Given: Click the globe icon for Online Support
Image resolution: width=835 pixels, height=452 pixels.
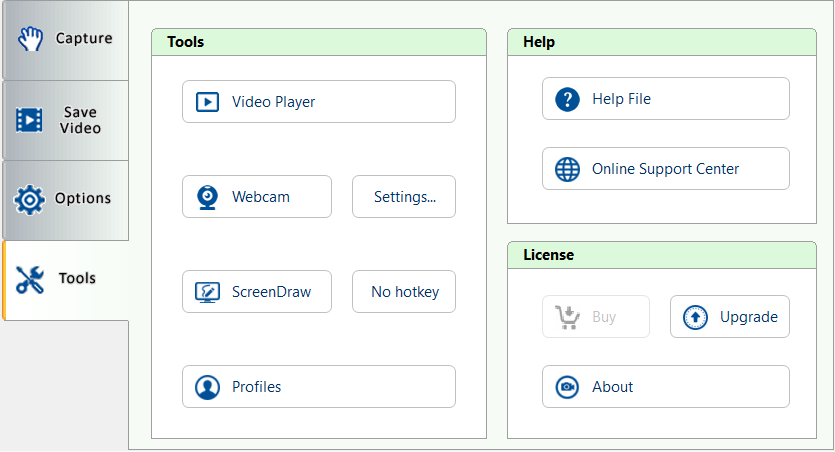Looking at the screenshot, I should click(567, 169).
